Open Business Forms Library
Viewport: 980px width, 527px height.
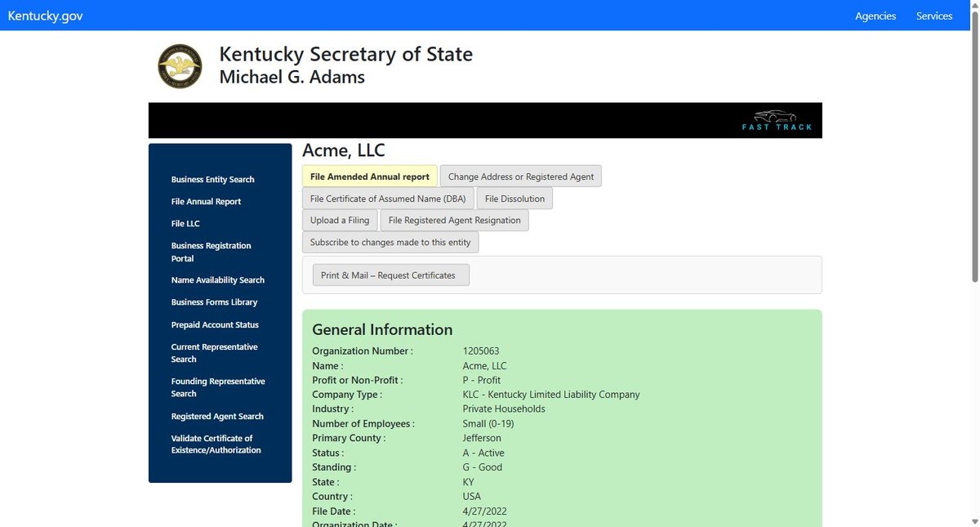(x=214, y=301)
